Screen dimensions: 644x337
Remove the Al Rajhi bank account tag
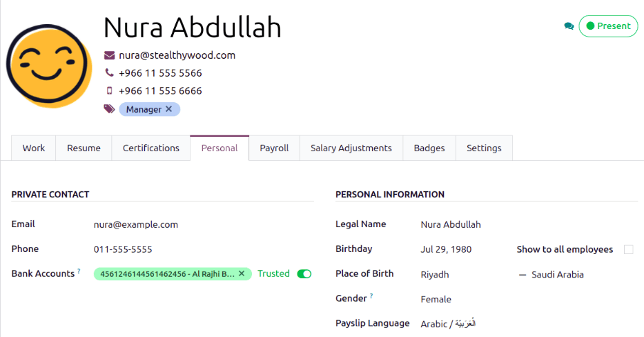[242, 273]
